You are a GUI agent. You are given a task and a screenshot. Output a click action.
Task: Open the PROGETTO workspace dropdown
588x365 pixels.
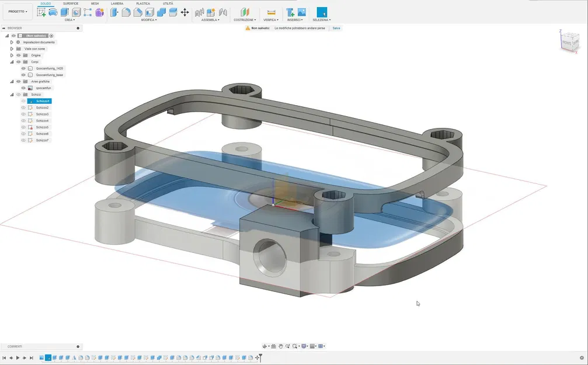point(18,12)
